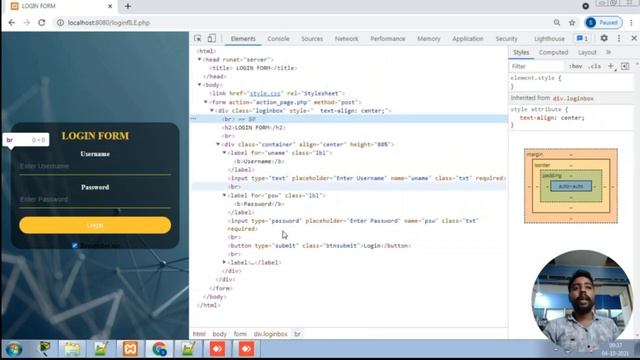Collapse the div loginbox node
640x360 pixels.
coord(212,111)
